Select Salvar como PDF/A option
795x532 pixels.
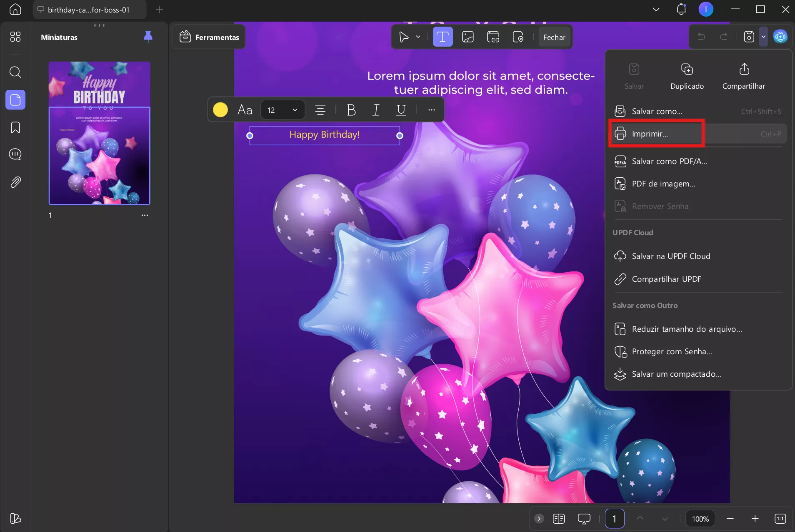(x=669, y=161)
